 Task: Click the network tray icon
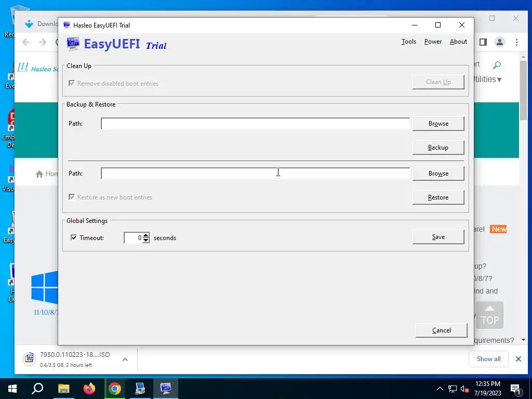pyautogui.click(x=453, y=389)
